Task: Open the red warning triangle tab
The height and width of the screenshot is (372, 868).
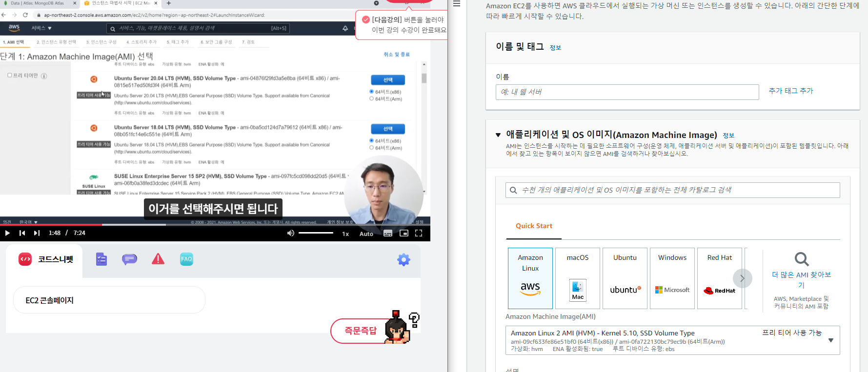Action: 158,259
